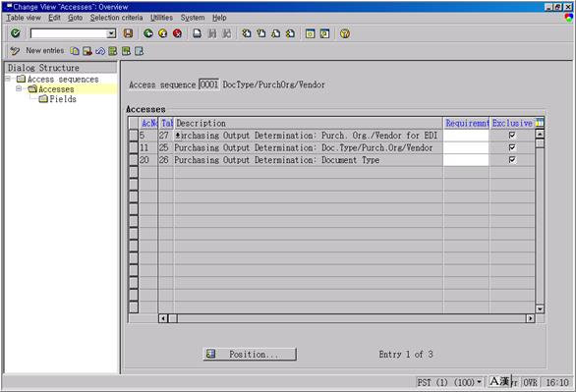
Task: Click the red Cancel icon
Action: (x=178, y=33)
